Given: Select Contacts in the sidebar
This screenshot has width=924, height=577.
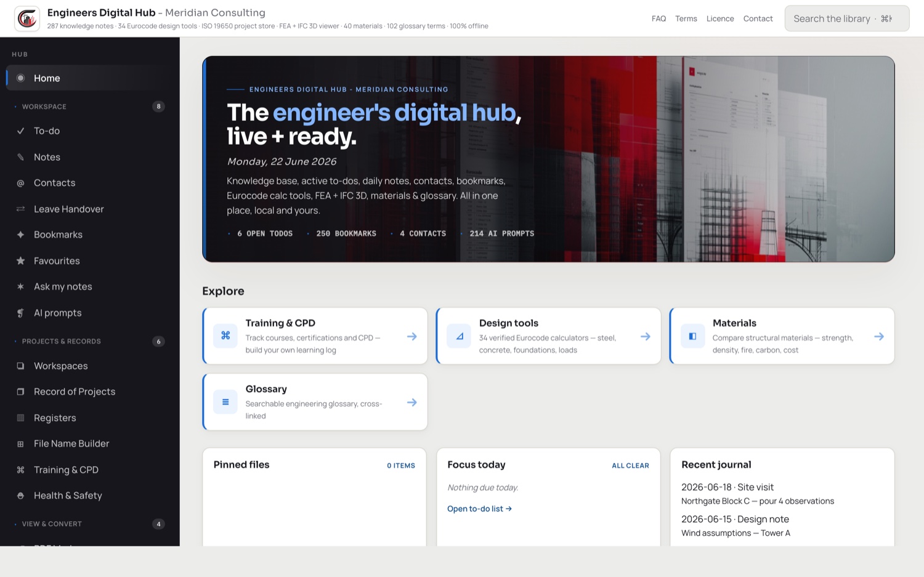Looking at the screenshot, I should [90, 183].
